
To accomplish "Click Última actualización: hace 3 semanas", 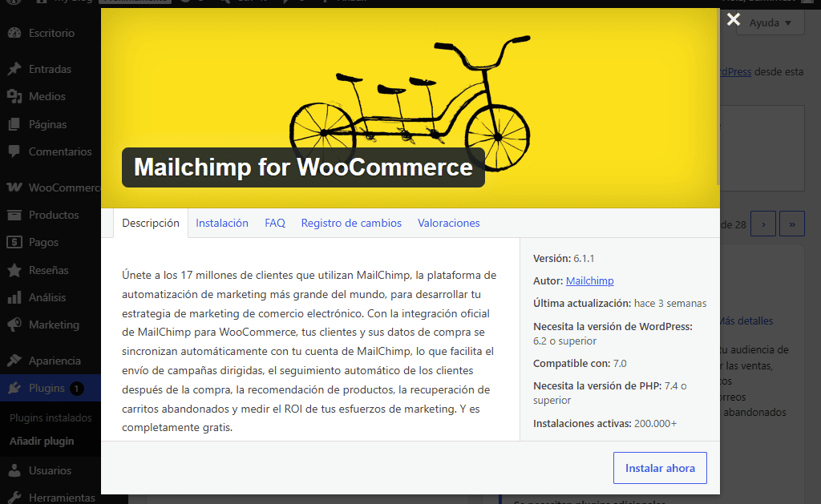I will [x=620, y=304].
